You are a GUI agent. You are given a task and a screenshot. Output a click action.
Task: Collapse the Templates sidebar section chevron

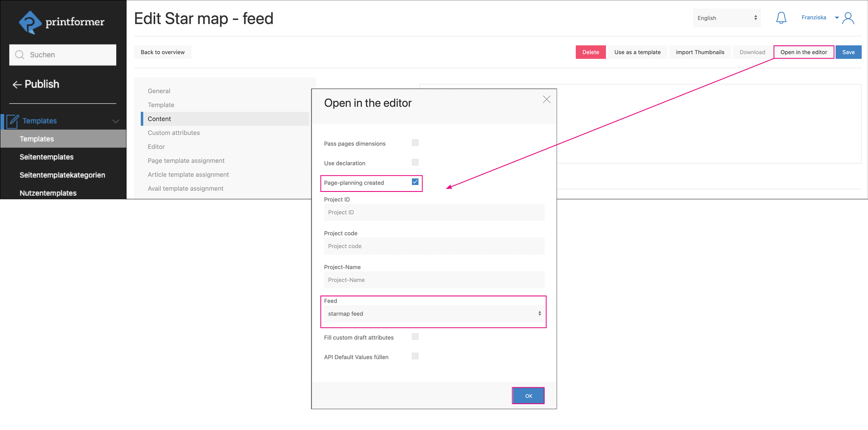pyautogui.click(x=115, y=121)
